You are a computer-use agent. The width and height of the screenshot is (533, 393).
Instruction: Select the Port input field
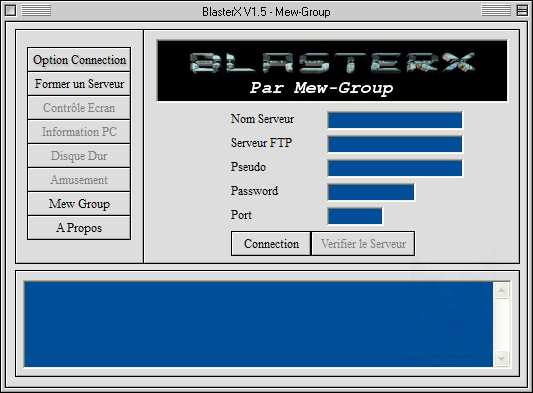coord(355,216)
